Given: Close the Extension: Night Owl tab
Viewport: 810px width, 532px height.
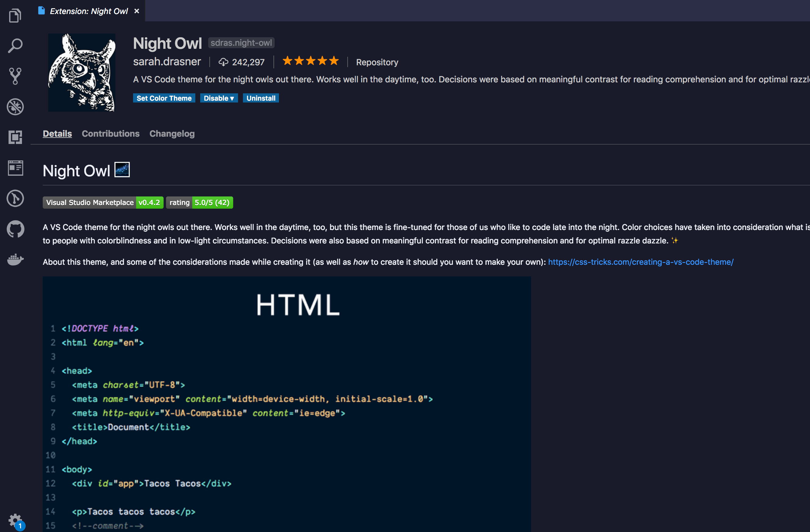Looking at the screenshot, I should [x=136, y=11].
